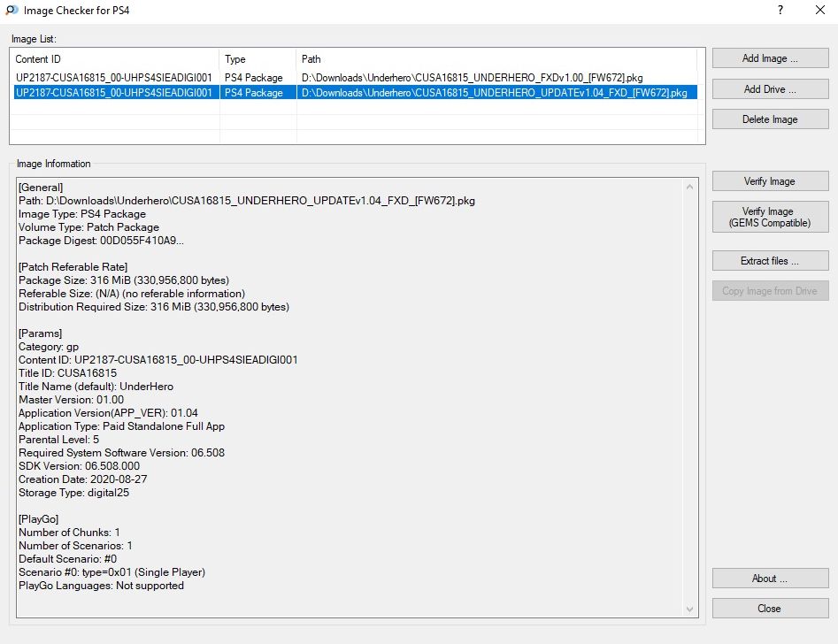Image resolution: width=838 pixels, height=644 pixels.
Task: Click the Image Checker app icon in title bar
Action: click(10, 11)
